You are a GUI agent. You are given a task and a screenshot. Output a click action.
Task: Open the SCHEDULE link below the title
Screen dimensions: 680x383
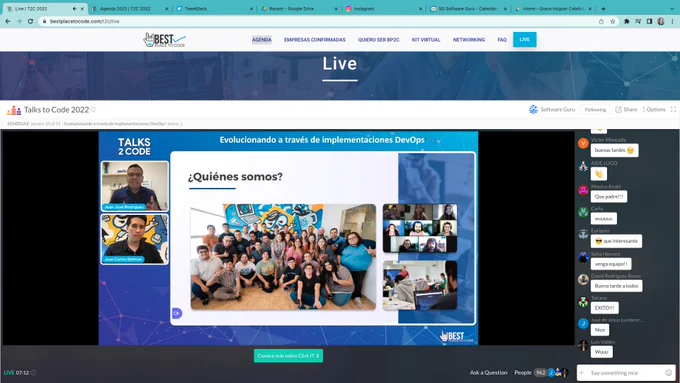18,124
